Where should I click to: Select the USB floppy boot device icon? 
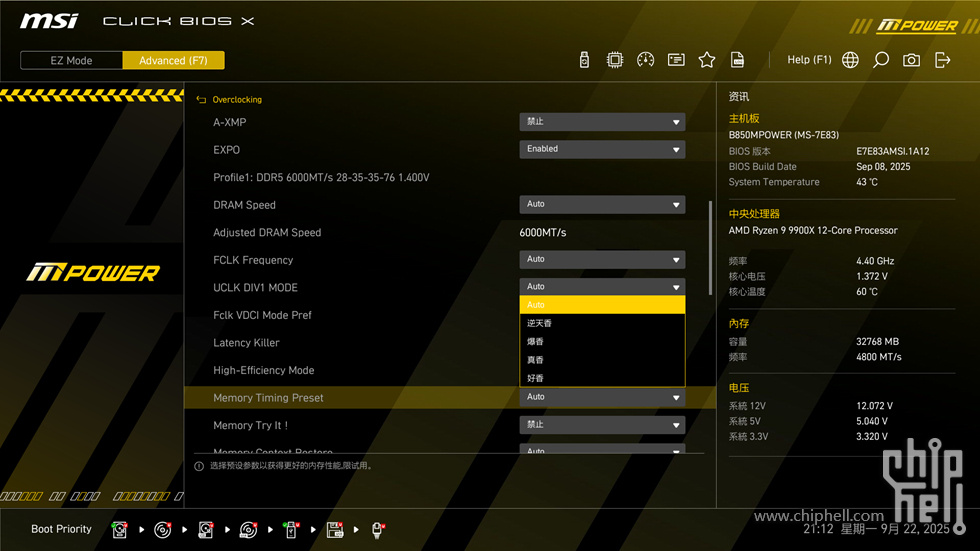335,530
